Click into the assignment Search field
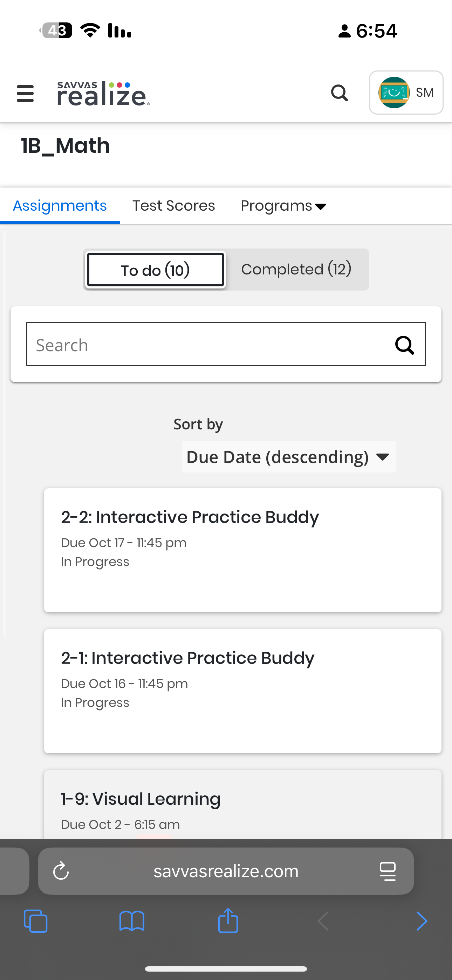 pyautogui.click(x=209, y=345)
